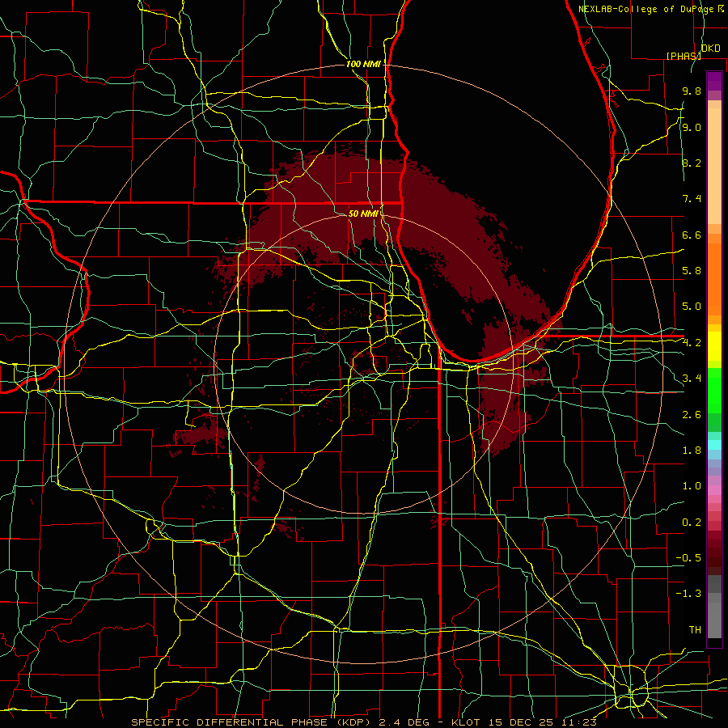
Task: Pick the yellow color bar segment
Action: 714,346
